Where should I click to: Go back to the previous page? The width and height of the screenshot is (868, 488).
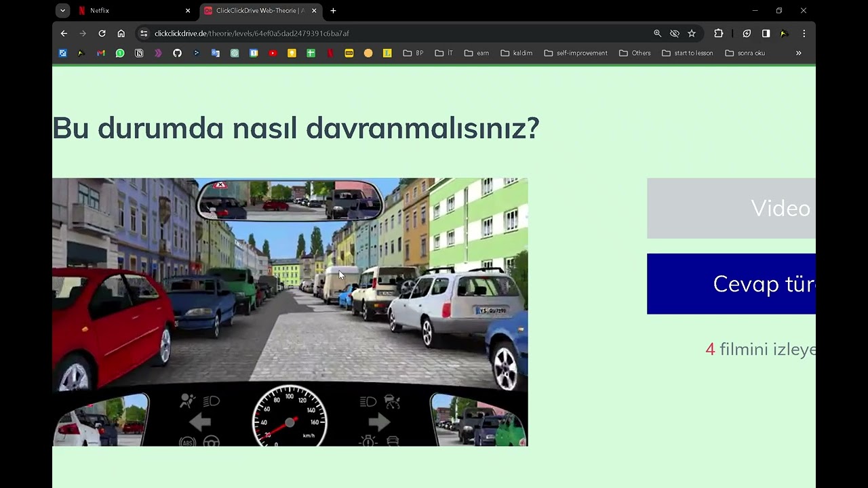[x=64, y=33]
